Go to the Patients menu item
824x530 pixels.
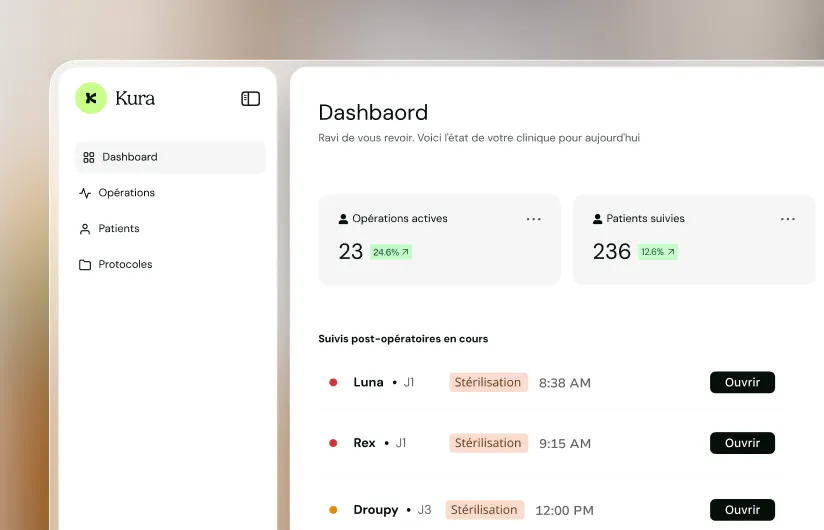tap(119, 228)
